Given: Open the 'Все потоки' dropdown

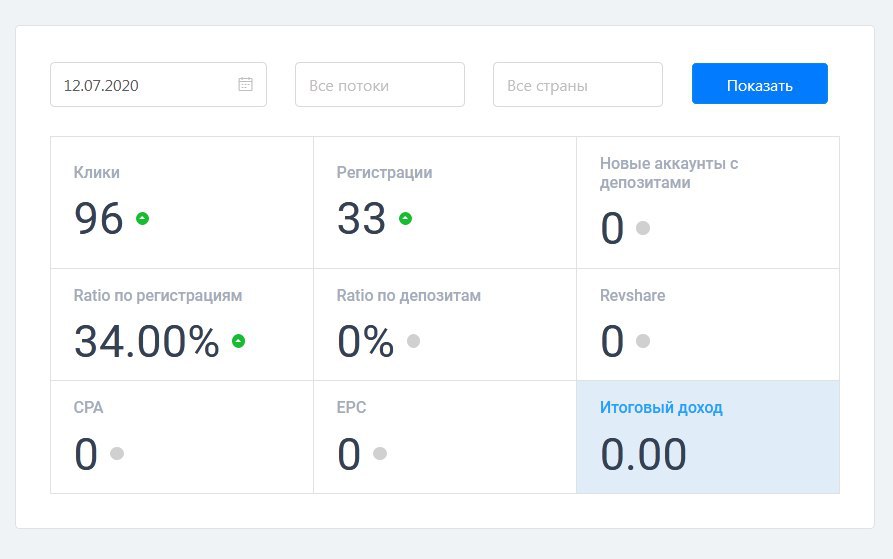Looking at the screenshot, I should tap(380, 85).
